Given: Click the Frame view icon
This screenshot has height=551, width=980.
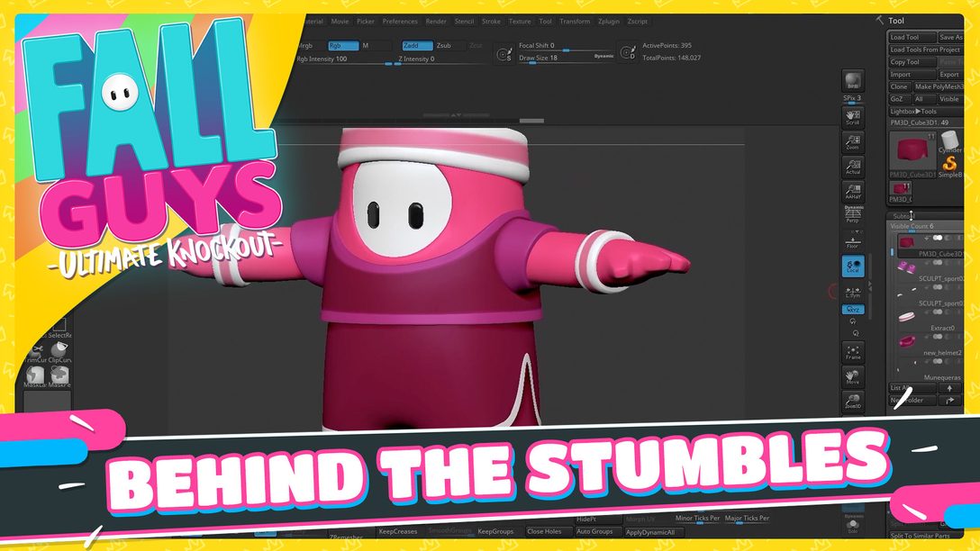Looking at the screenshot, I should (x=852, y=352).
